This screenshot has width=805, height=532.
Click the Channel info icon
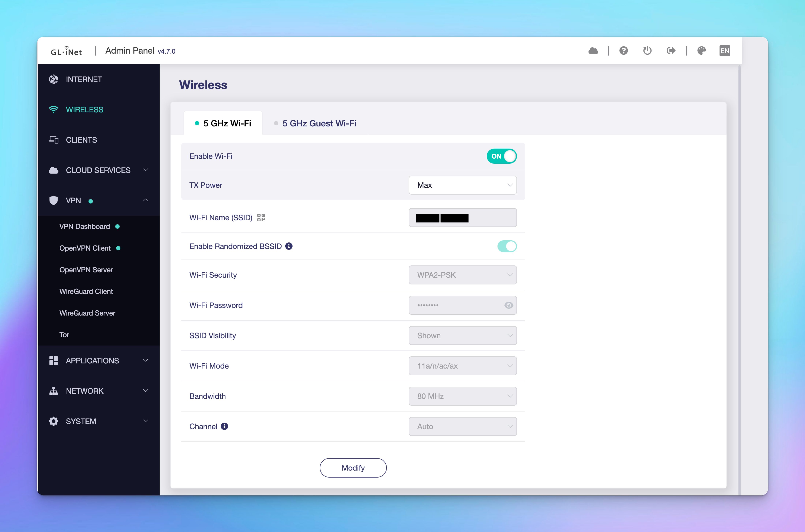click(224, 427)
